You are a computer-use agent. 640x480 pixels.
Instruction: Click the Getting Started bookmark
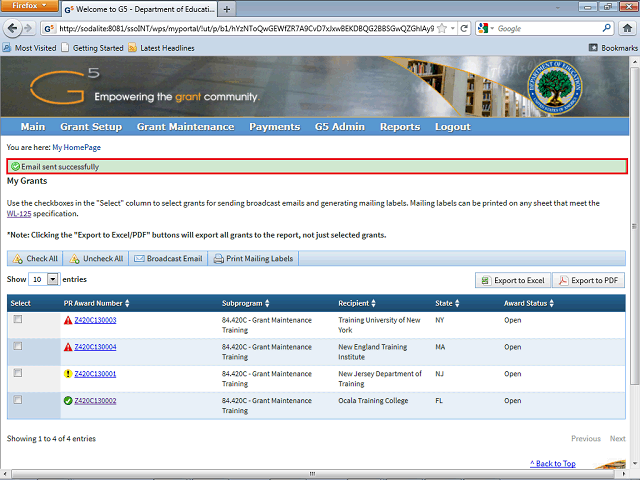coord(93,48)
